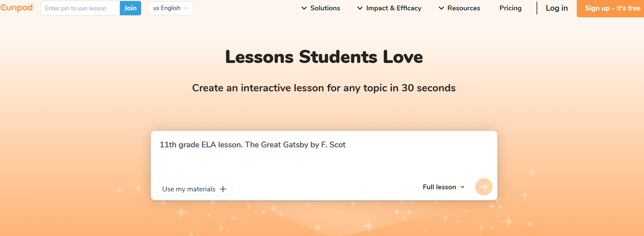Viewport: 644px width, 236px height.
Task: Click the small arrow beside Full lesson
Action: 462,187
